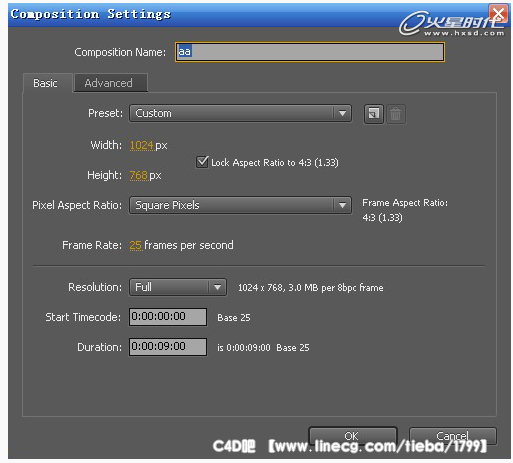
Task: Click the Height value 768
Action: coord(138,175)
